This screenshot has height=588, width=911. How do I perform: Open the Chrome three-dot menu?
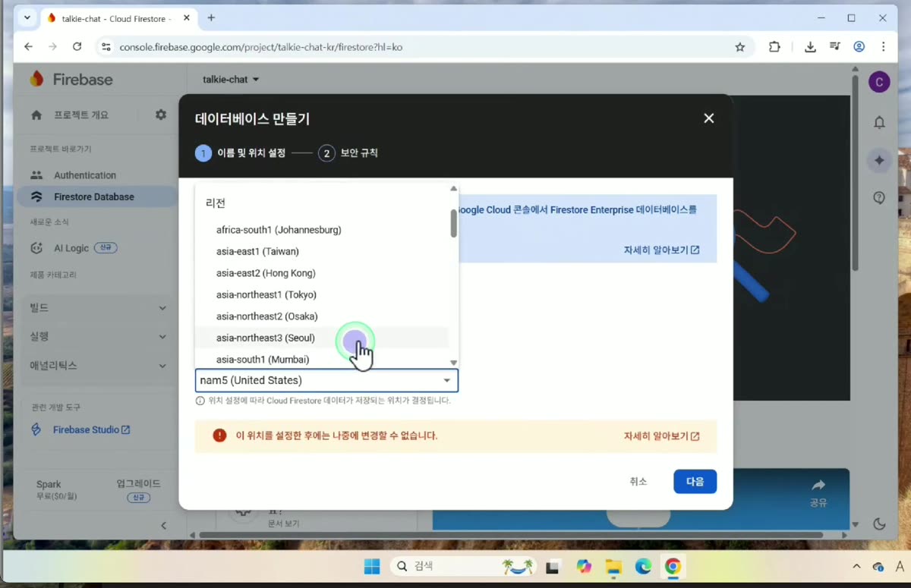point(884,47)
